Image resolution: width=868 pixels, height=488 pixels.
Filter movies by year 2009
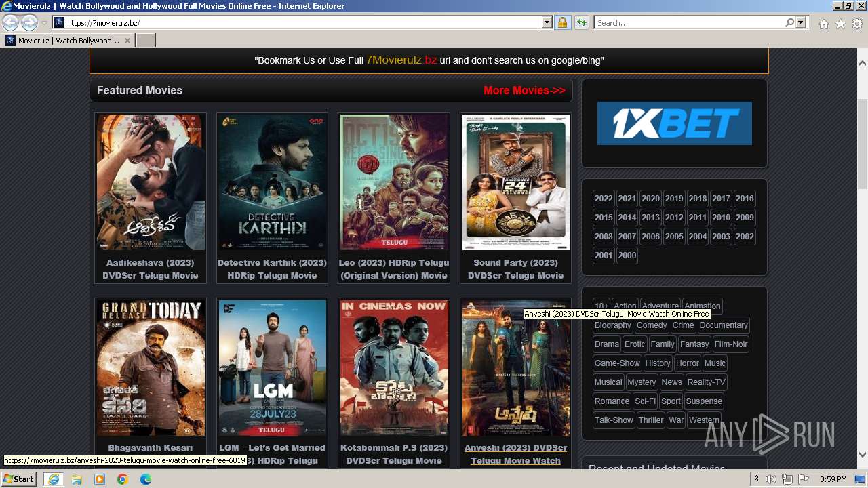[x=745, y=218]
